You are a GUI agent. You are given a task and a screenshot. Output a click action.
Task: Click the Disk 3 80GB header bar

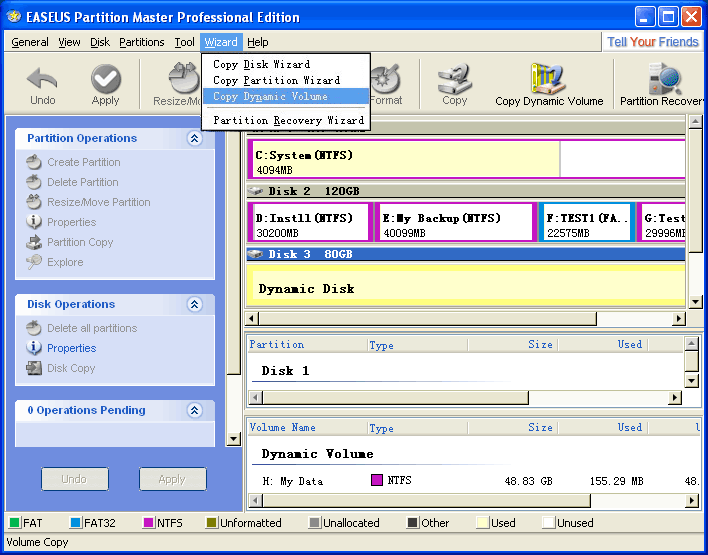466,254
